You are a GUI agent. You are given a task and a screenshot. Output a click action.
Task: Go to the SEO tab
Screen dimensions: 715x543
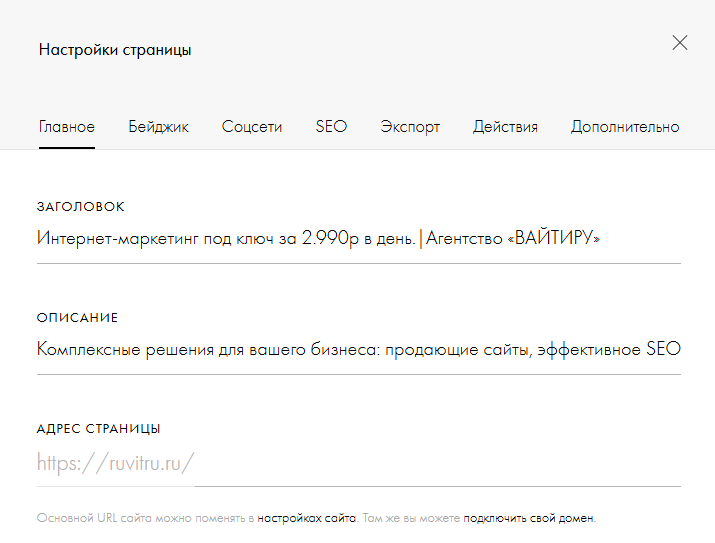coord(331,127)
